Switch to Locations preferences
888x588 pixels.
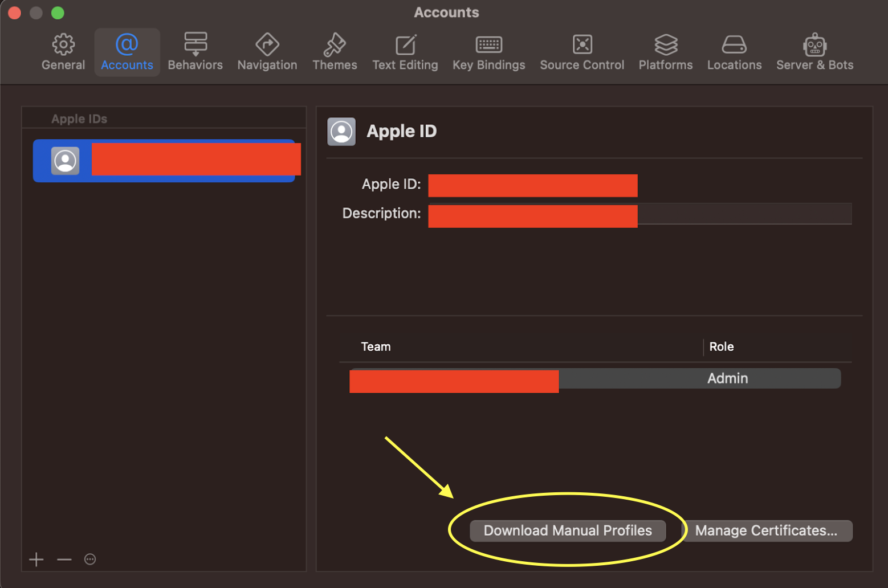(734, 52)
